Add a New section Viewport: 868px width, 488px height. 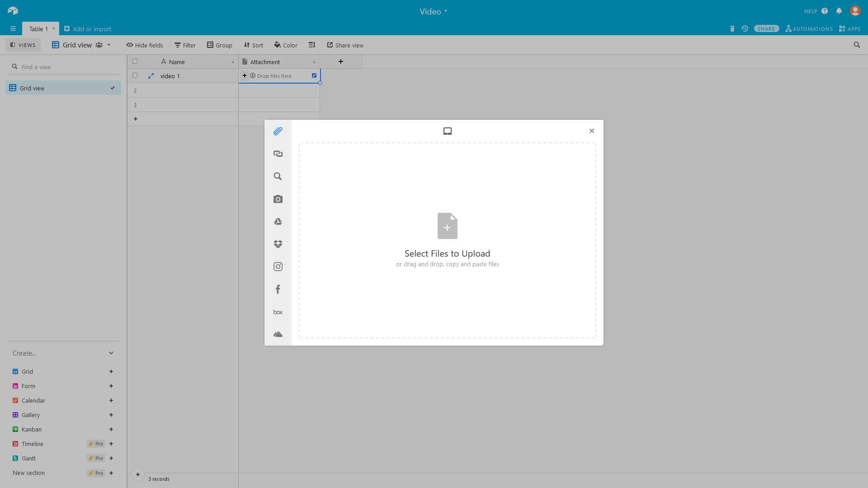(63, 473)
